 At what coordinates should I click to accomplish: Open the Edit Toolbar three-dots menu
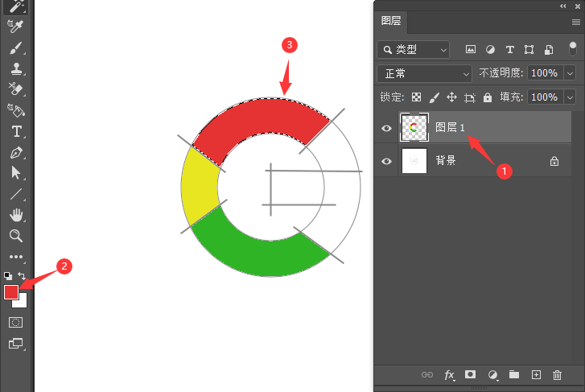(x=16, y=257)
